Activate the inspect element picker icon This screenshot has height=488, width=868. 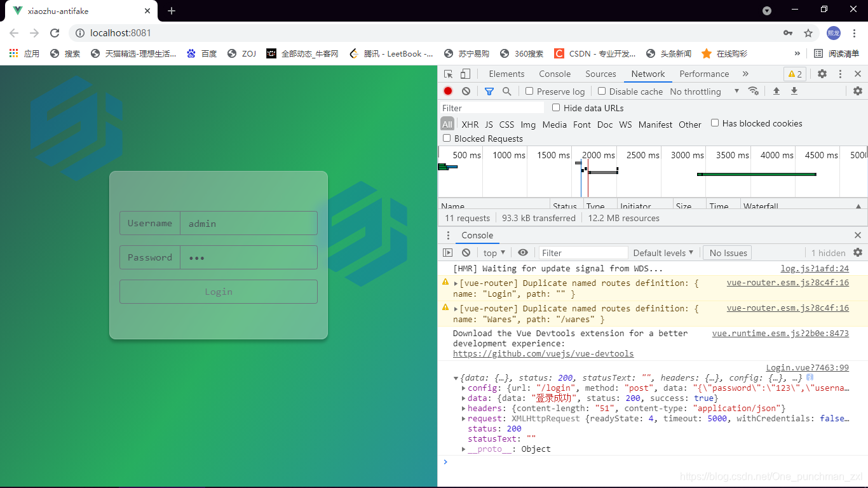click(448, 74)
